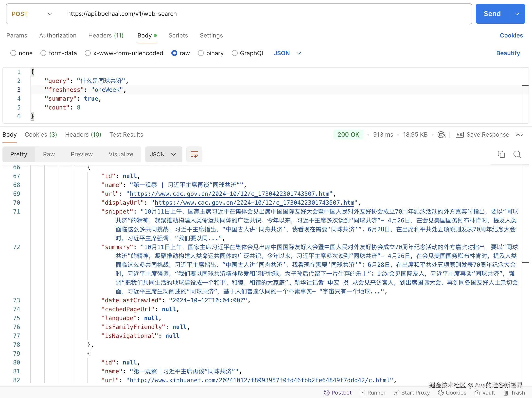
Task: Open the response JSON format dropdown
Action: (x=163, y=154)
